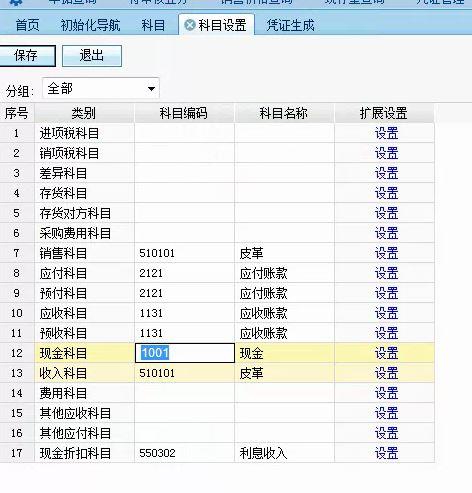Open 设置 link for 费用科目 row
Viewport: 472px width, 493px height.
click(386, 393)
